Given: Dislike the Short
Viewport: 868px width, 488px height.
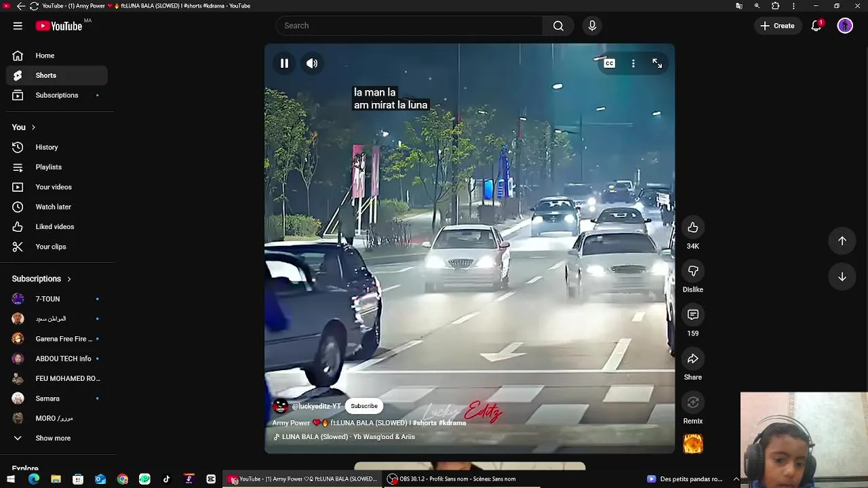Looking at the screenshot, I should click(x=693, y=271).
